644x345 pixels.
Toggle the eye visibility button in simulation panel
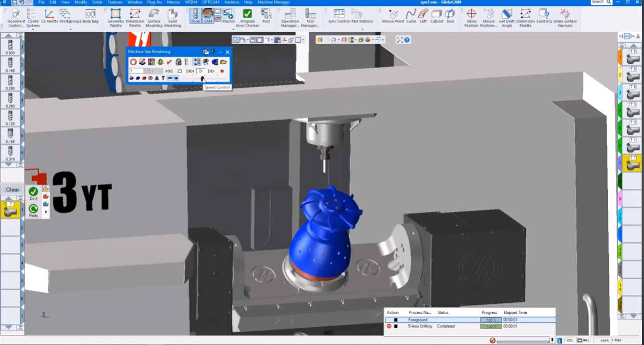[x=176, y=78]
